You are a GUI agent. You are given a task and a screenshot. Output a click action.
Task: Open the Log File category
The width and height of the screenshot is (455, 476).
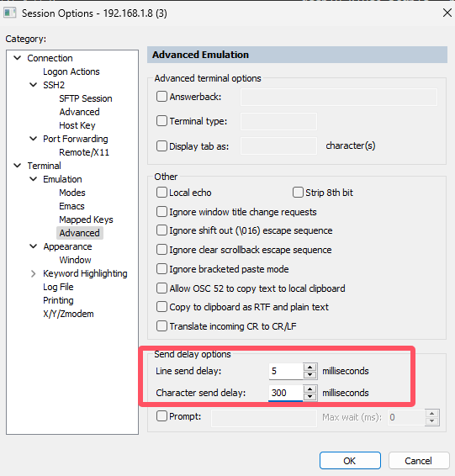coord(58,287)
